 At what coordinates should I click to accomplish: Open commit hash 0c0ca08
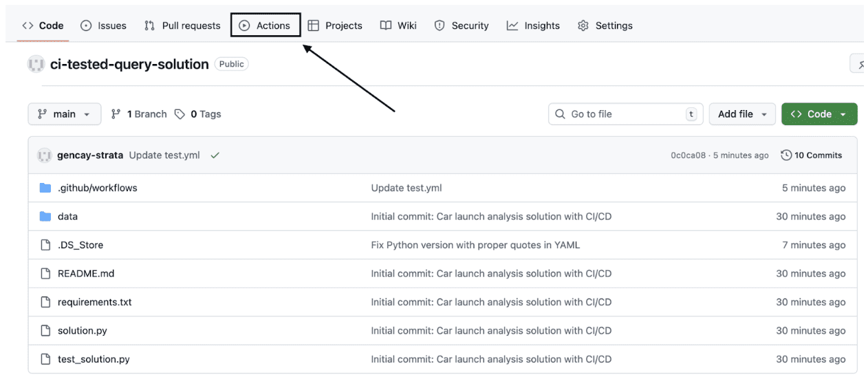688,155
